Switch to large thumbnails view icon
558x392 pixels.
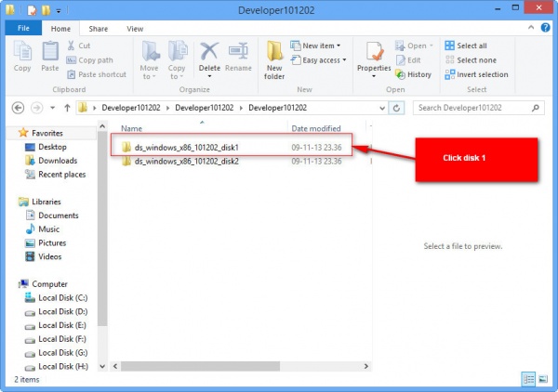tap(543, 379)
